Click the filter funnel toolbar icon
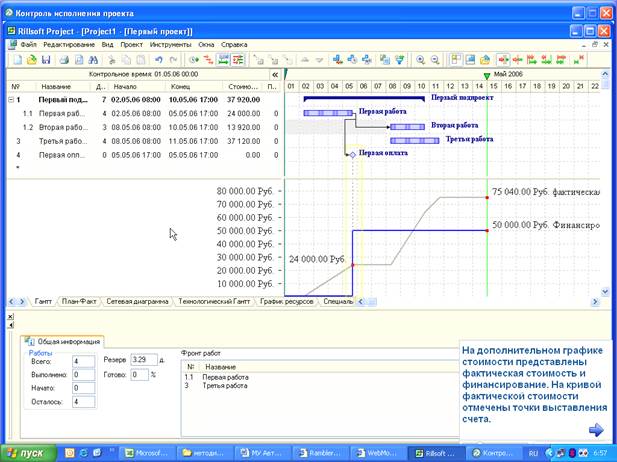The height and width of the screenshot is (462, 617). click(399, 60)
